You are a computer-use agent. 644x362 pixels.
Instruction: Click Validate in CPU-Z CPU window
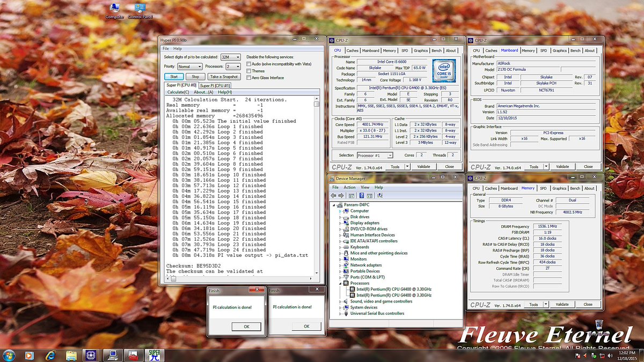pyautogui.click(x=424, y=166)
